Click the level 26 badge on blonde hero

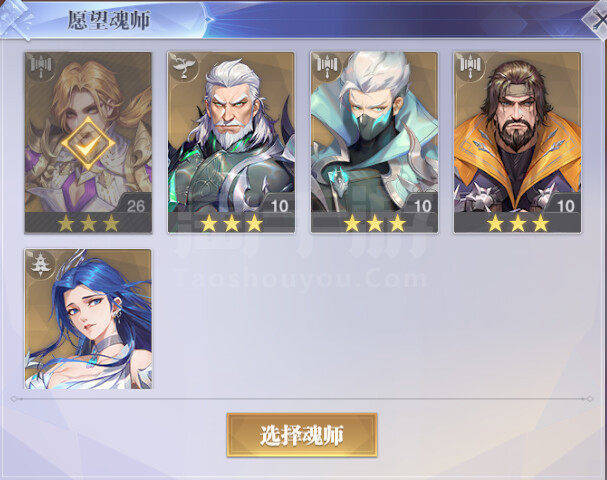pos(134,204)
